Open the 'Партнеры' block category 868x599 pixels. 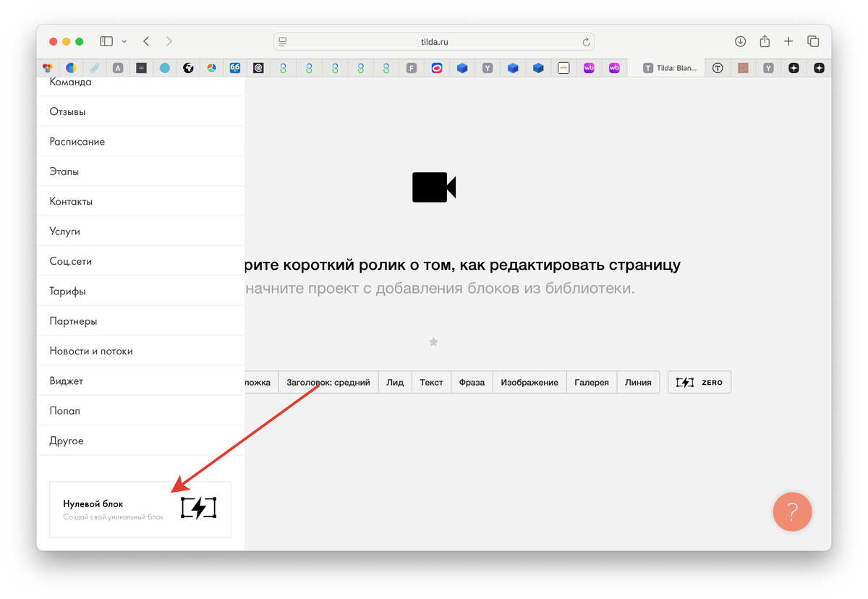point(140,321)
